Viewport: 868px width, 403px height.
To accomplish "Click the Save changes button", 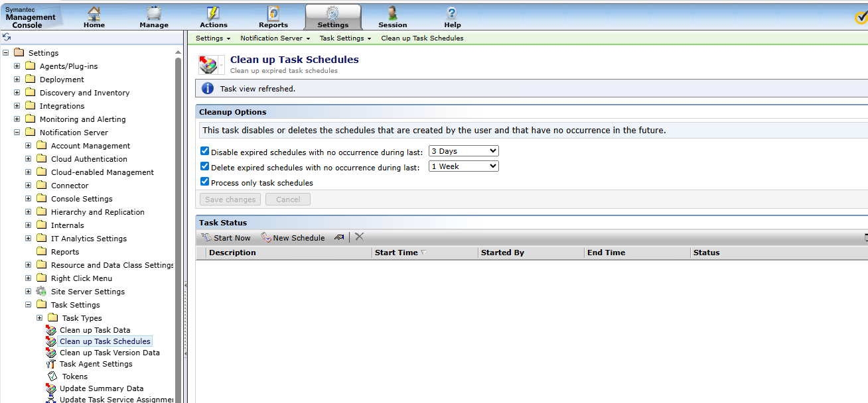I will (230, 200).
